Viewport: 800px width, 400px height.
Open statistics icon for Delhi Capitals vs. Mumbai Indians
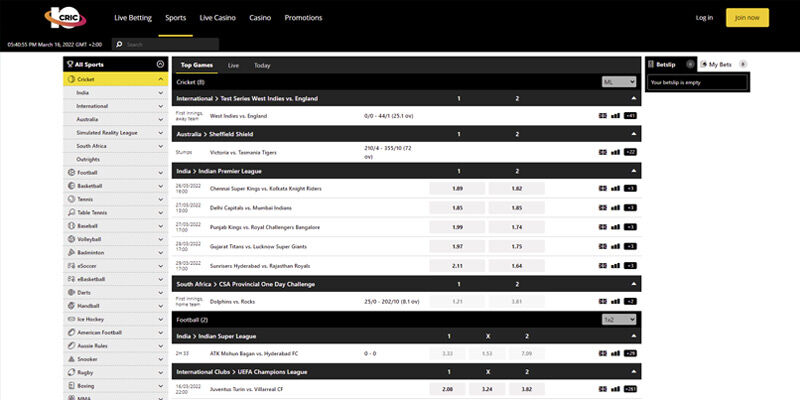(x=615, y=208)
